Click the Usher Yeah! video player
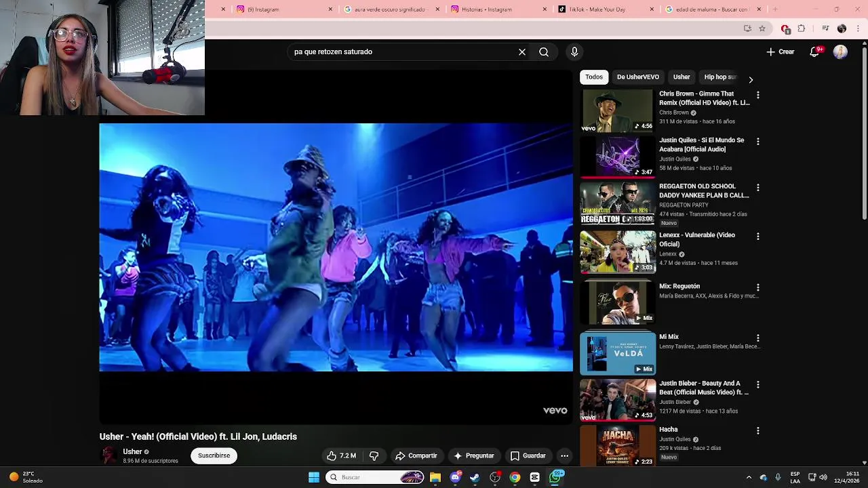Image resolution: width=868 pixels, height=488 pixels. tap(336, 247)
